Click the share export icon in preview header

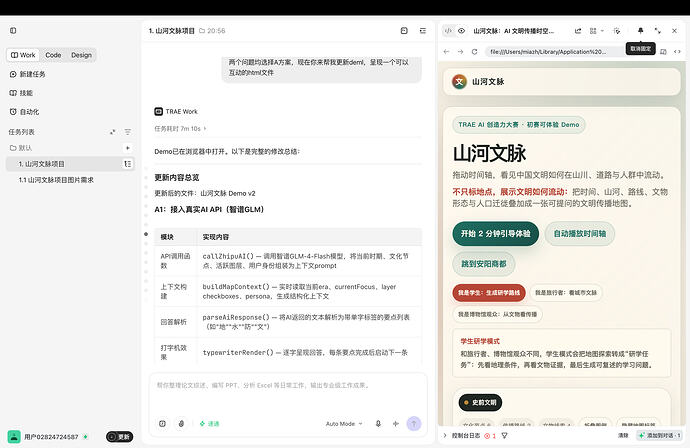coord(578,31)
